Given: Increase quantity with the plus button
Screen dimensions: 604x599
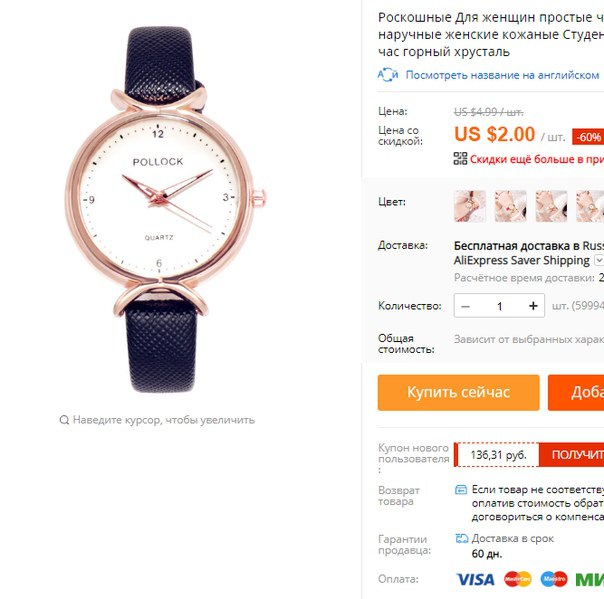Looking at the screenshot, I should (533, 306).
